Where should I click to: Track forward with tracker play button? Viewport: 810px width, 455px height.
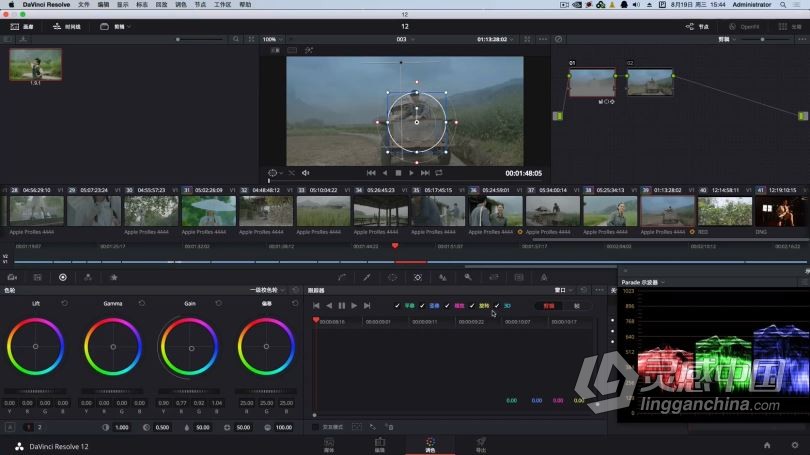(x=354, y=306)
